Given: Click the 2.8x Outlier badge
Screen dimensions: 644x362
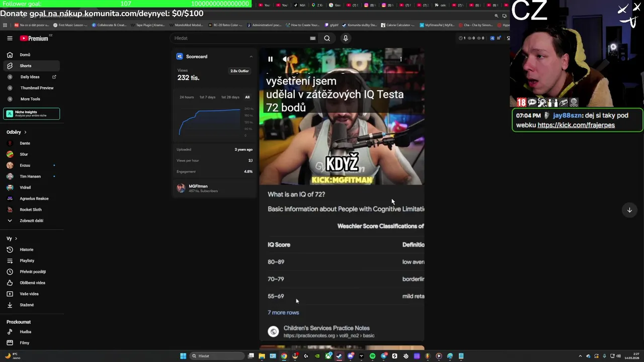Looking at the screenshot, I should (x=239, y=71).
